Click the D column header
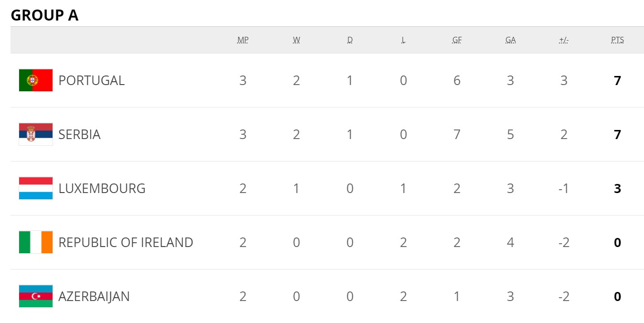The height and width of the screenshot is (323, 644). click(350, 40)
